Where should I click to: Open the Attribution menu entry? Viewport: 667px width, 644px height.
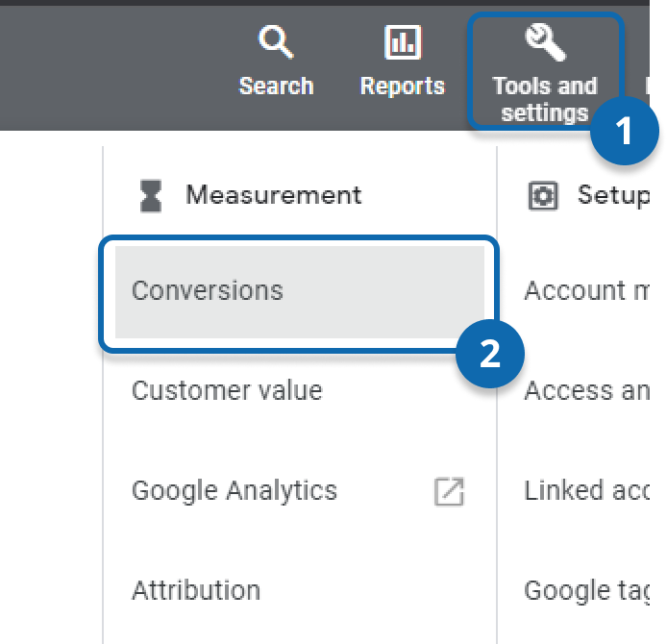[x=196, y=590]
